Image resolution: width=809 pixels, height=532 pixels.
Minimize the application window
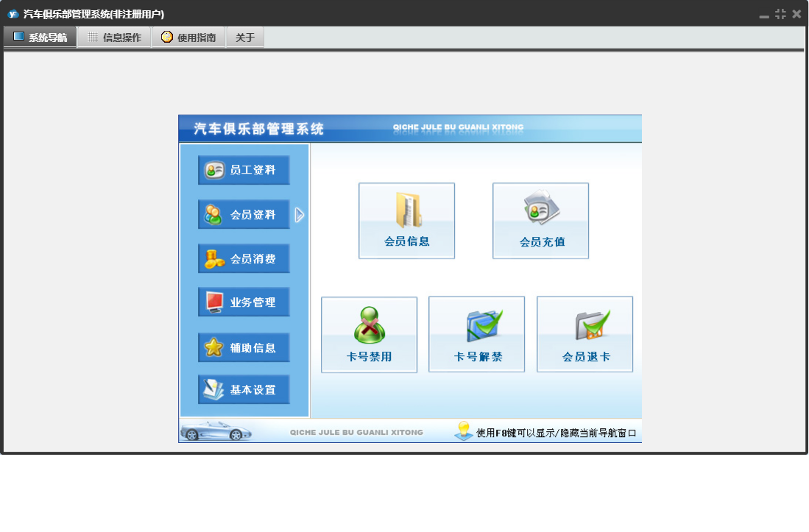point(764,15)
